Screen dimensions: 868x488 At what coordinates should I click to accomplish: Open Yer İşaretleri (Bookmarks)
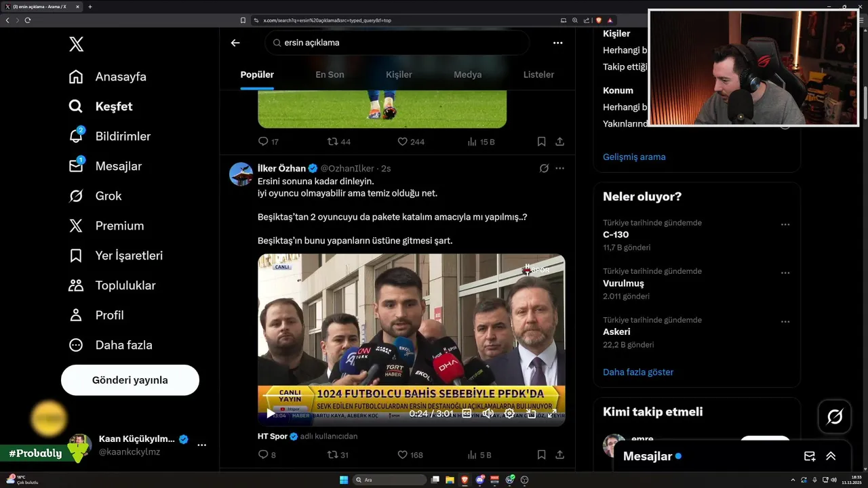115,256
